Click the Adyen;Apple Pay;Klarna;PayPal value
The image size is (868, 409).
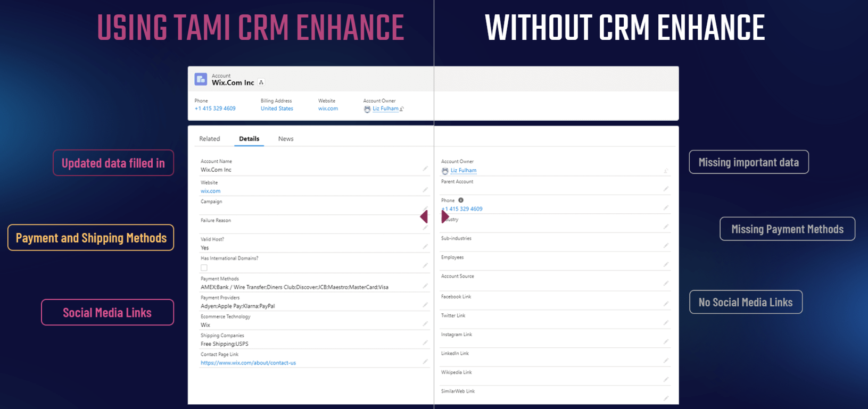tap(237, 306)
